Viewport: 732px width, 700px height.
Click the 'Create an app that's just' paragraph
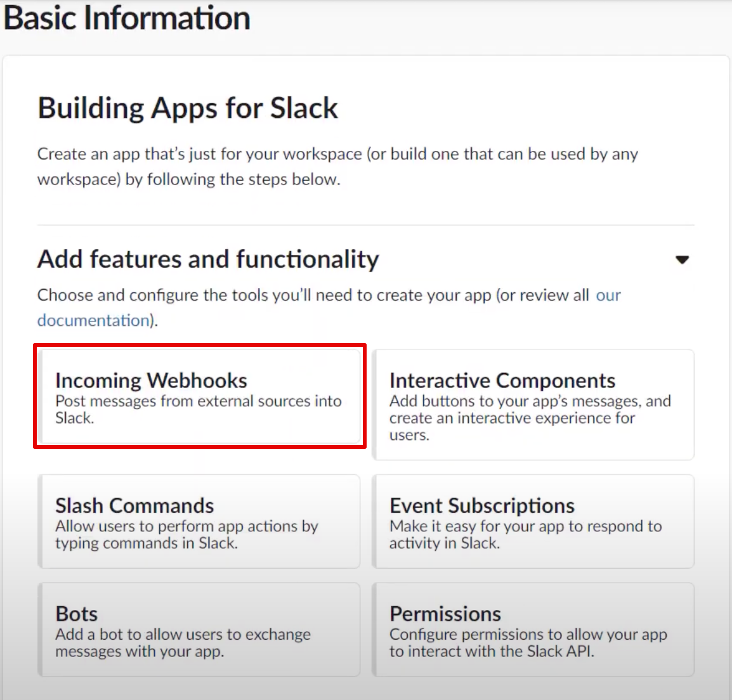click(x=337, y=167)
